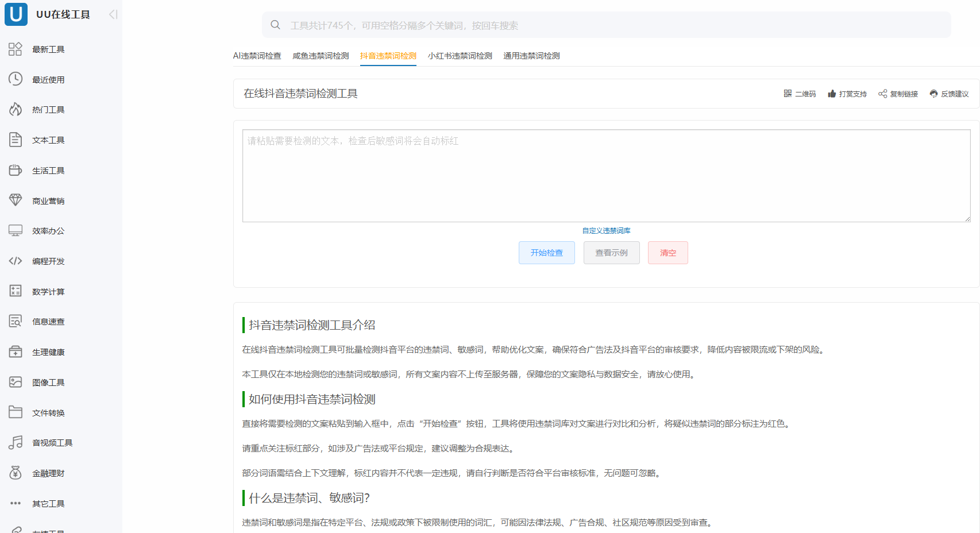980x533 pixels.
Task: Click the 文本工具 sidebar label
Action: pos(48,140)
